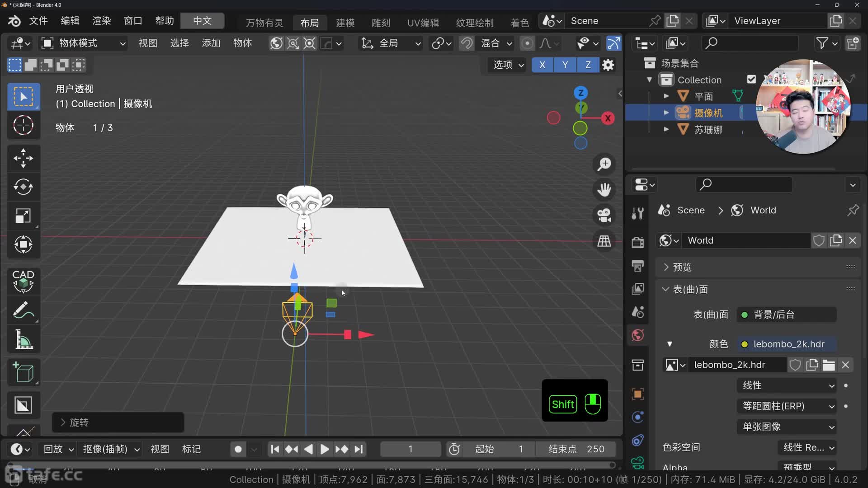Open the 全局 transform orientation dropdown
Viewport: 868px width, 488px height.
pyautogui.click(x=390, y=43)
